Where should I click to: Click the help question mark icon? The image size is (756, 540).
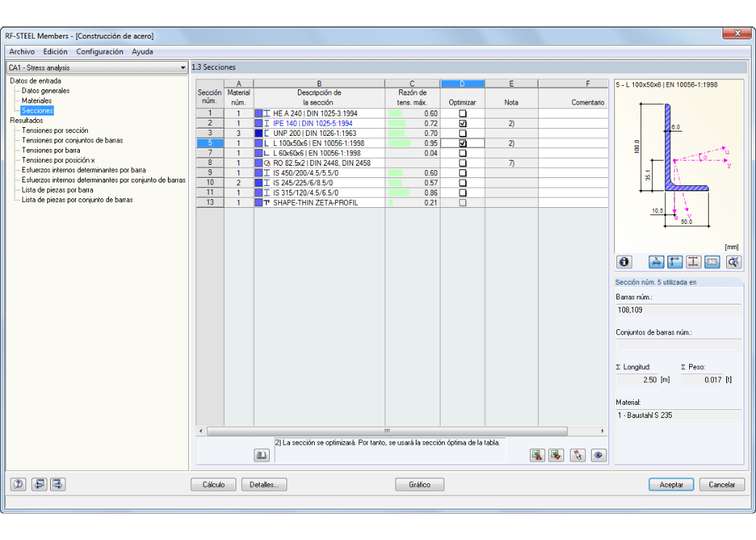pyautogui.click(x=18, y=484)
